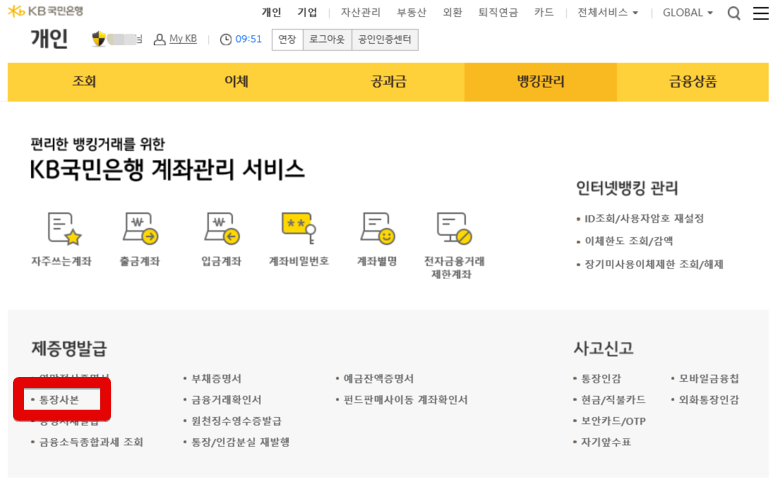The height and width of the screenshot is (482, 773).
Task: Open ID조회/사용자암호 재설정 link
Action: pos(644,218)
